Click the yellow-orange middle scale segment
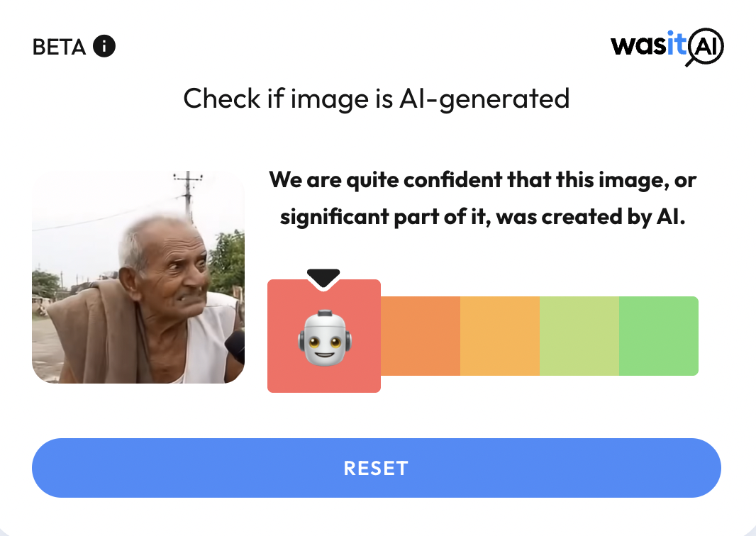 pos(500,336)
